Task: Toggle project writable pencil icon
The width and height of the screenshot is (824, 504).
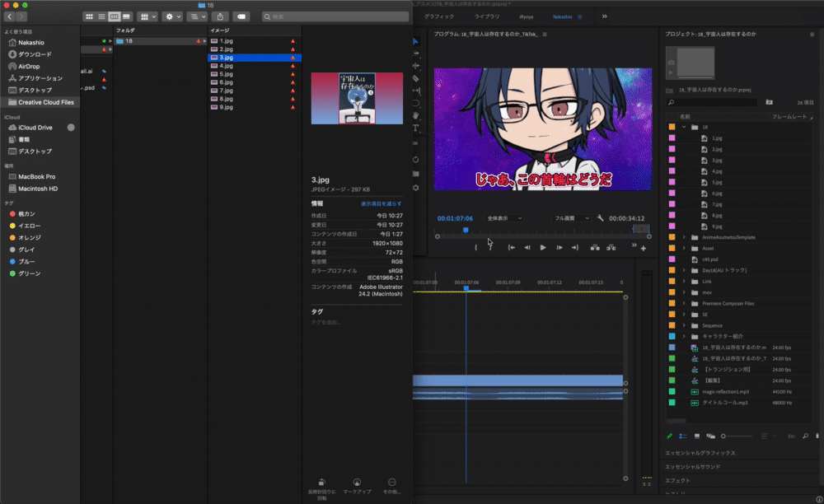Action: point(669,436)
